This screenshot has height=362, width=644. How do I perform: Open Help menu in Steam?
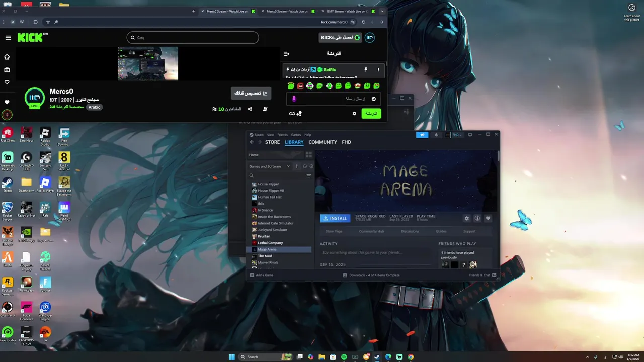click(308, 135)
